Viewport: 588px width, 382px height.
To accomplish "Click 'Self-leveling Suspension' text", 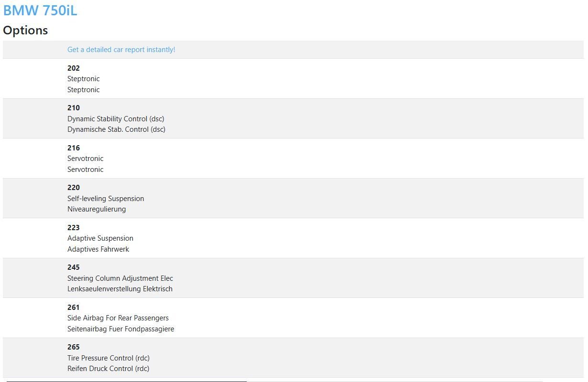I will [106, 199].
